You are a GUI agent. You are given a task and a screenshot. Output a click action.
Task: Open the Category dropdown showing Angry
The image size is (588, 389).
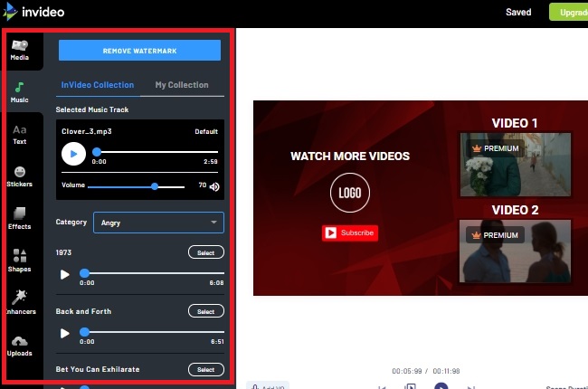158,223
